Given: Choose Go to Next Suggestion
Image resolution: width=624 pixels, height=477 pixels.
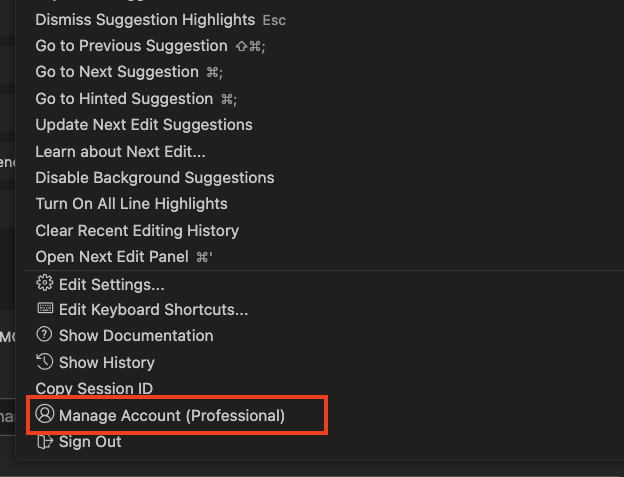Looking at the screenshot, I should (x=117, y=72).
